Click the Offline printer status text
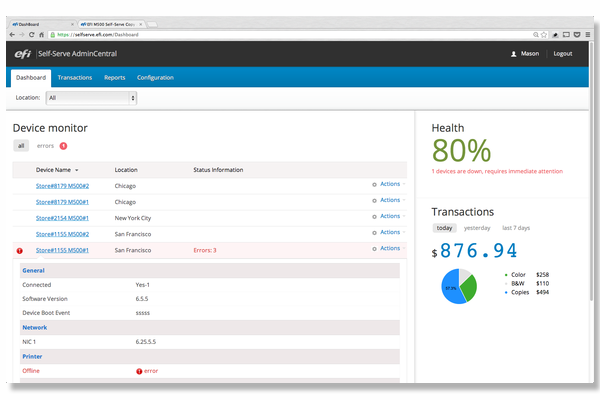 [x=31, y=371]
